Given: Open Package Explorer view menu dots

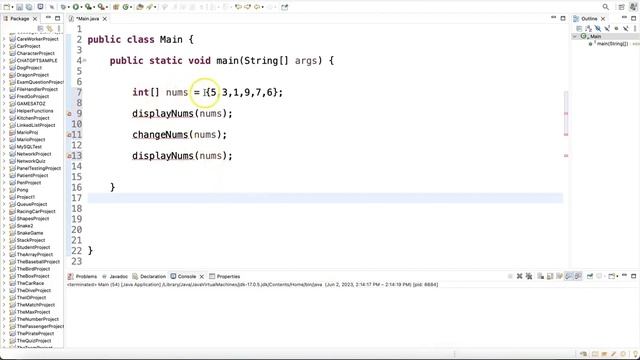Looking at the screenshot, I should pos(59,29).
